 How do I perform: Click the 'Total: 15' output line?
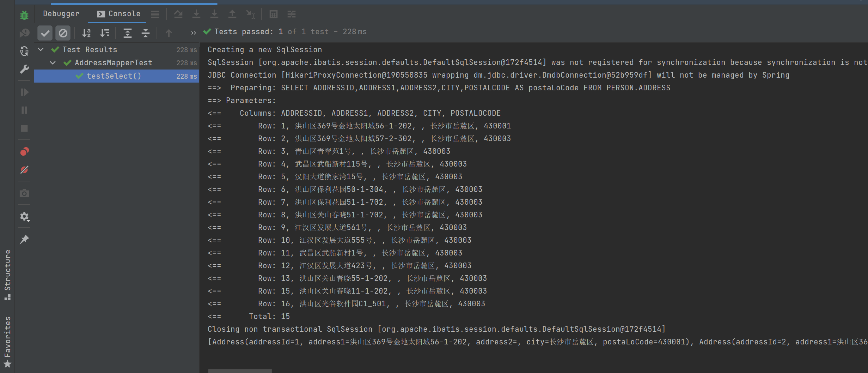point(249,317)
